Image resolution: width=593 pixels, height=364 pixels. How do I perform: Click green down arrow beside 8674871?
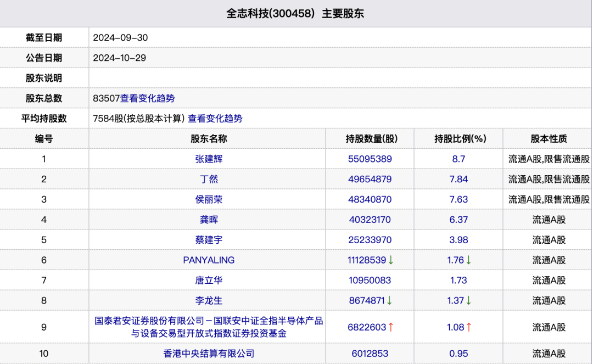pos(389,300)
